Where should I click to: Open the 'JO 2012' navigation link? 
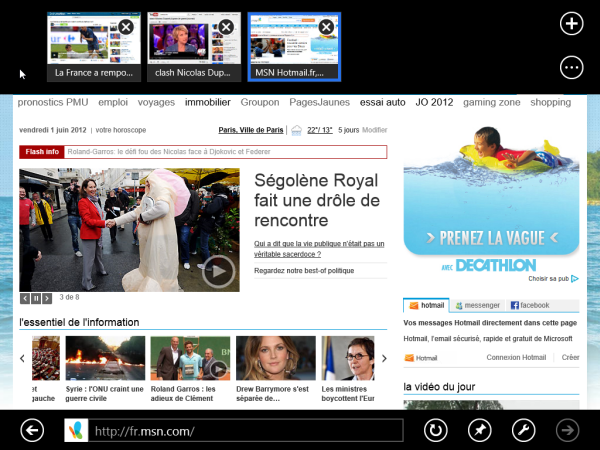(434, 102)
